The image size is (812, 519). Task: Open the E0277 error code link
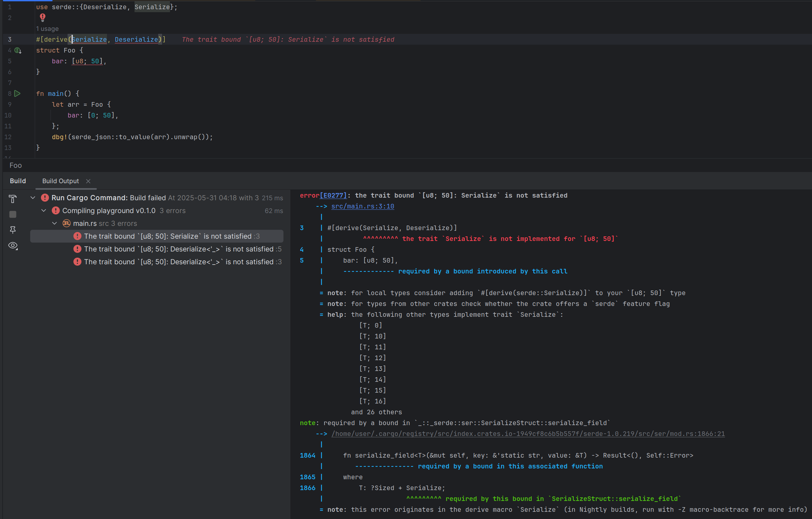click(x=333, y=195)
